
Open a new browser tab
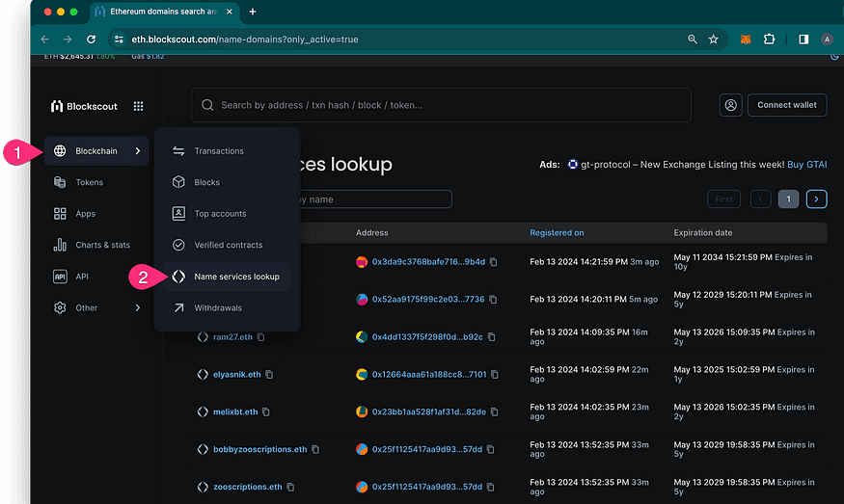pyautogui.click(x=253, y=12)
